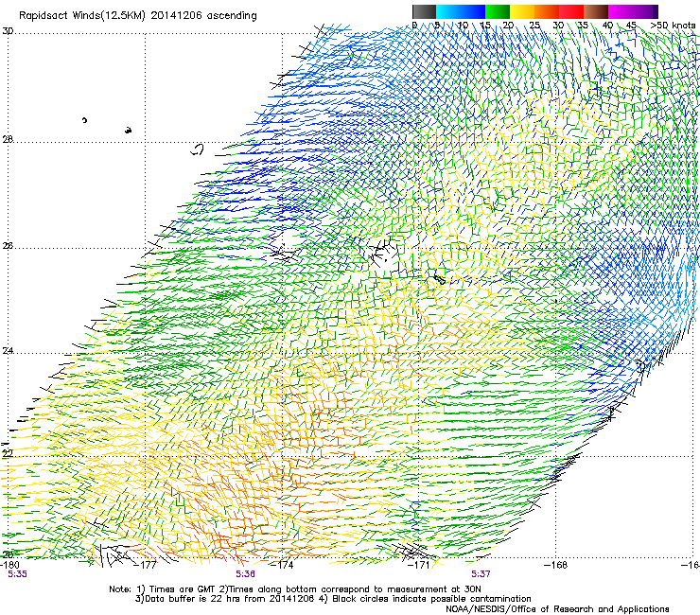Image resolution: width=700 pixels, height=615 pixels.
Task: Click the green 15-20 knots legend swatch
Action: point(498,11)
